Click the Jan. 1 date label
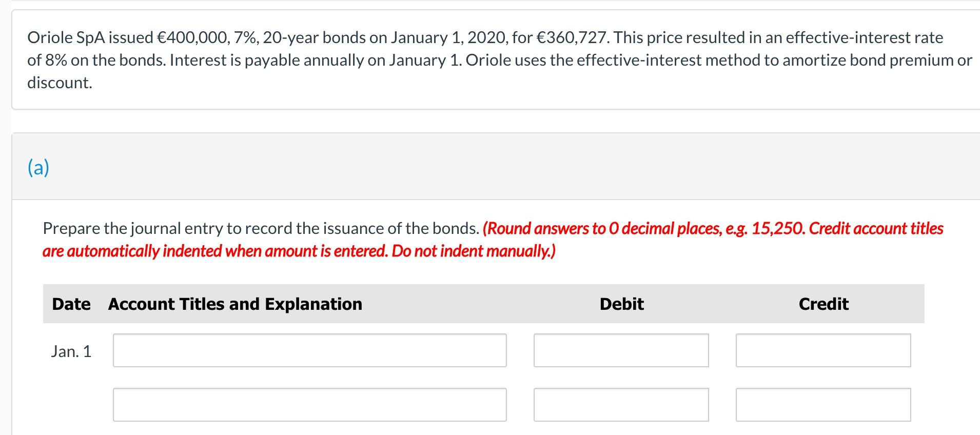 71,351
